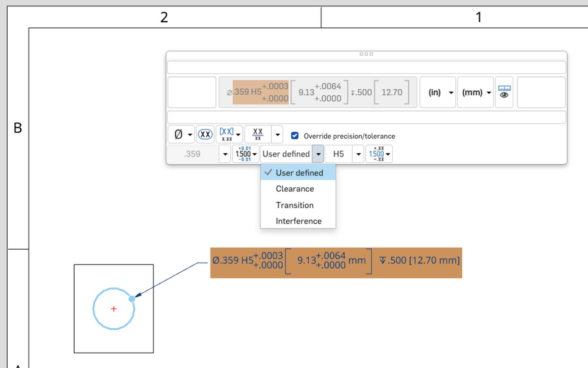Select the checked User defined menu option
Viewport: 588px width, 368px height.
(299, 173)
